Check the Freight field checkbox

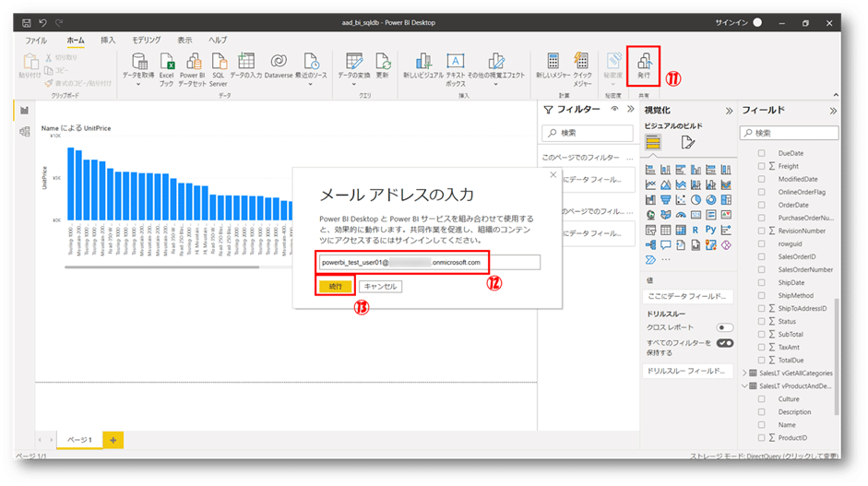(762, 166)
